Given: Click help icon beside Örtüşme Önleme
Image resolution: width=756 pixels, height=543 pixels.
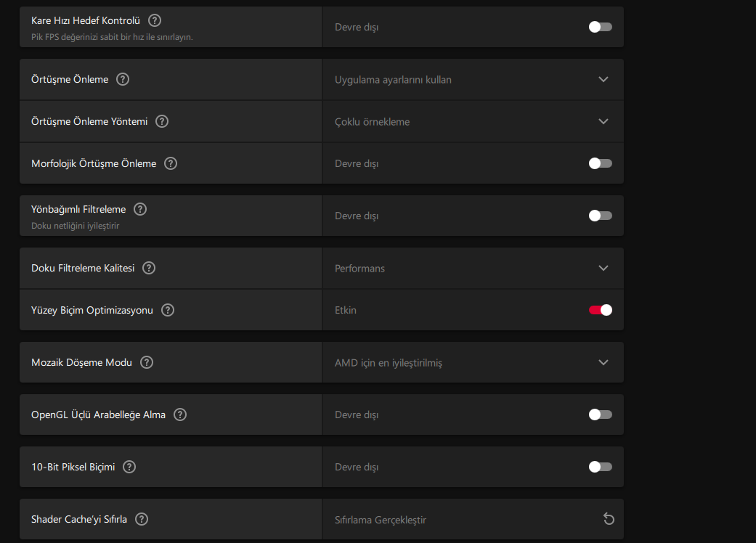Looking at the screenshot, I should pyautogui.click(x=123, y=80).
